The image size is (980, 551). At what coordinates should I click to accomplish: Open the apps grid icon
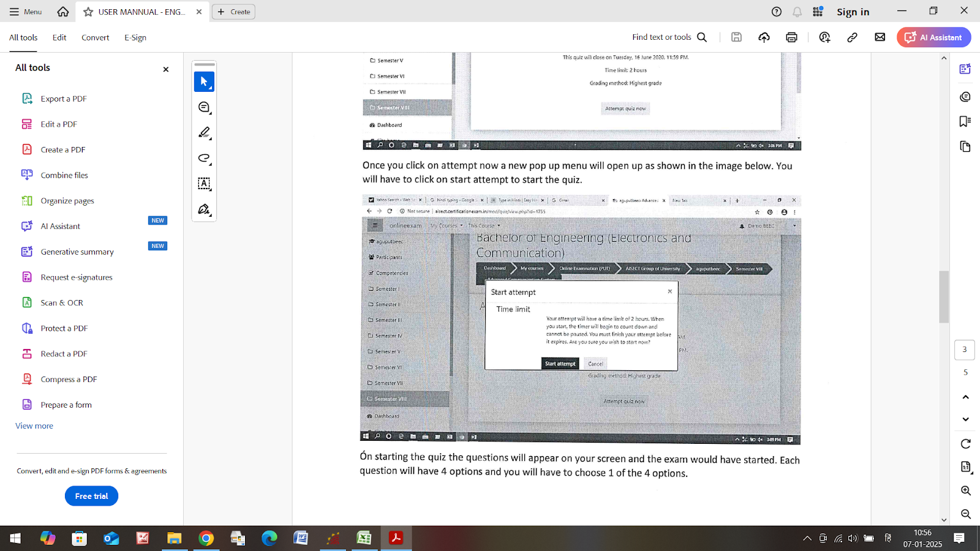818,12
